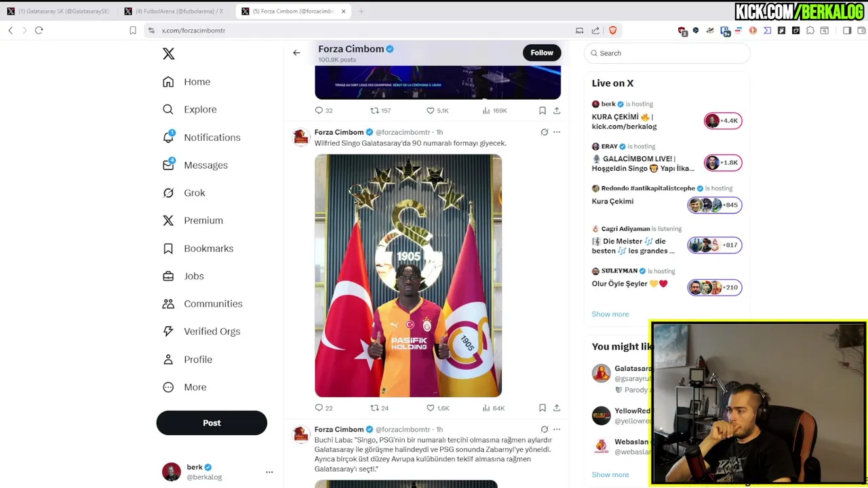Click the address bar URL x.com/forzacimbomtr

[x=193, y=30]
